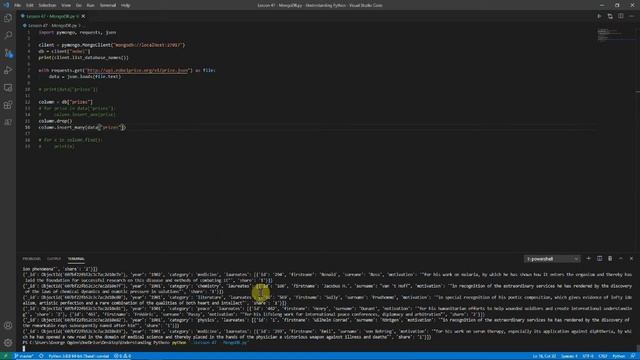Switch to the Problems panel tab
Viewport: 640px width, 360px height.
[31, 259]
